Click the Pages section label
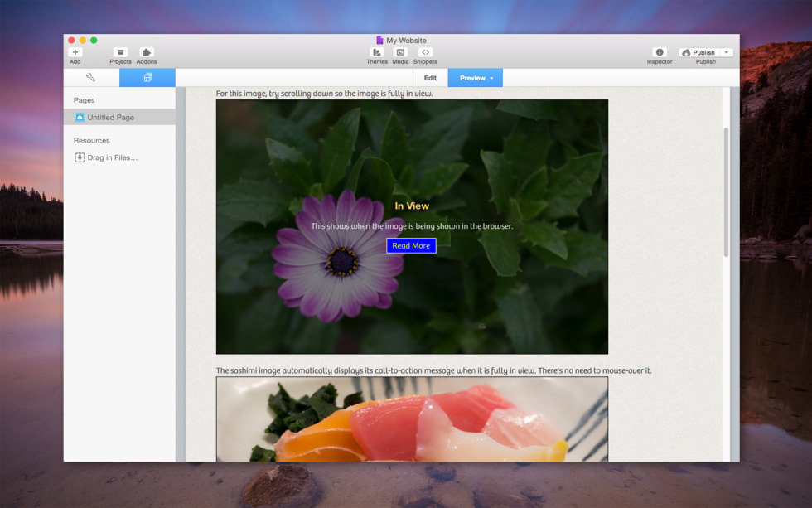 tap(84, 100)
